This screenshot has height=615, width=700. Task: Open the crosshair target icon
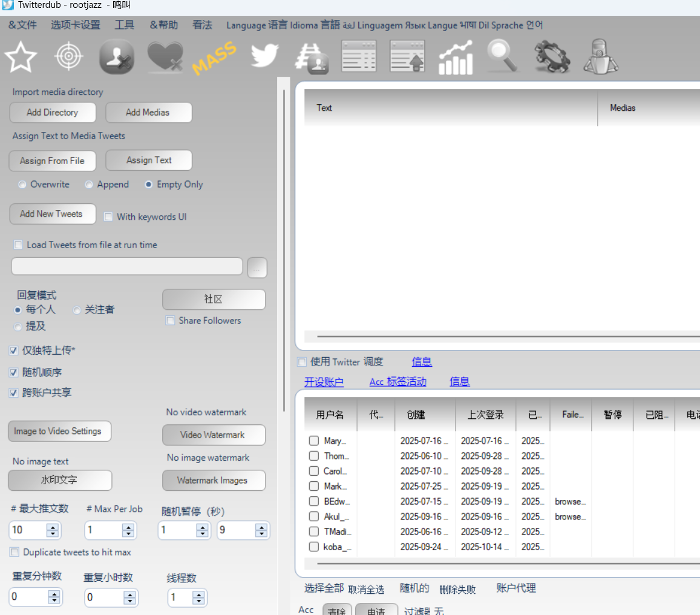[68, 58]
